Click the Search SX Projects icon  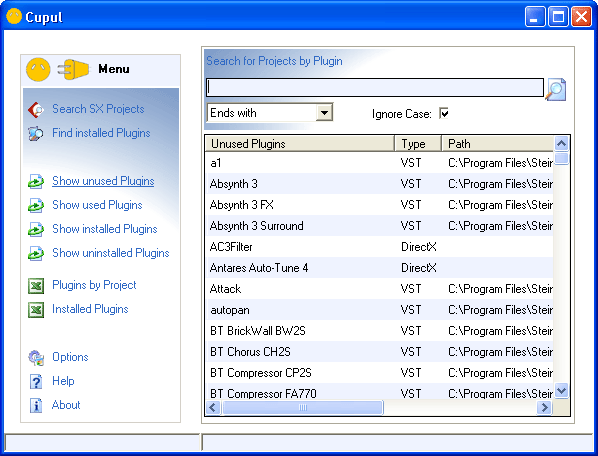[36, 109]
